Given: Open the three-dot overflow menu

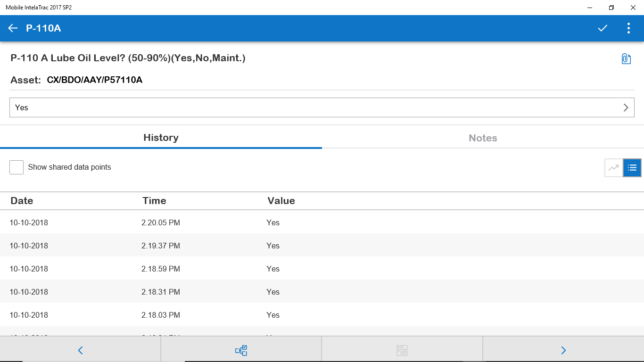Looking at the screenshot, I should tap(628, 28).
